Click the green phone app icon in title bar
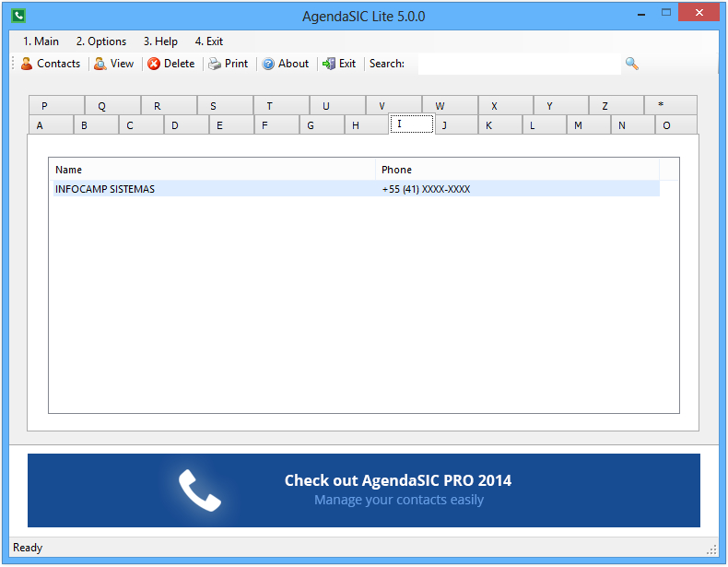Viewport: 728px width, 567px height. (18, 16)
